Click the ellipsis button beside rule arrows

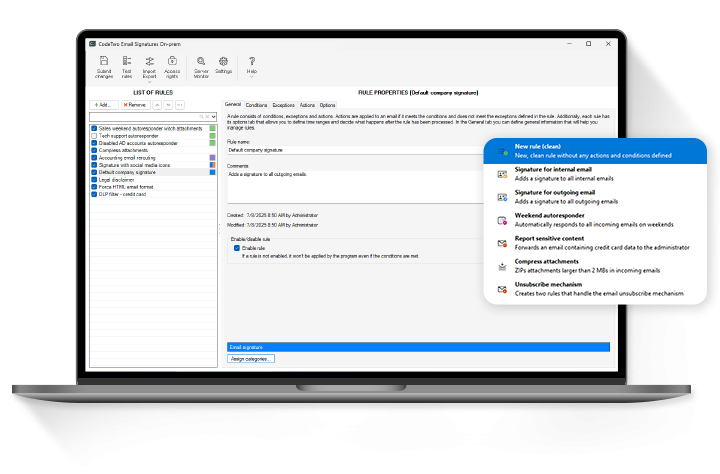180,105
